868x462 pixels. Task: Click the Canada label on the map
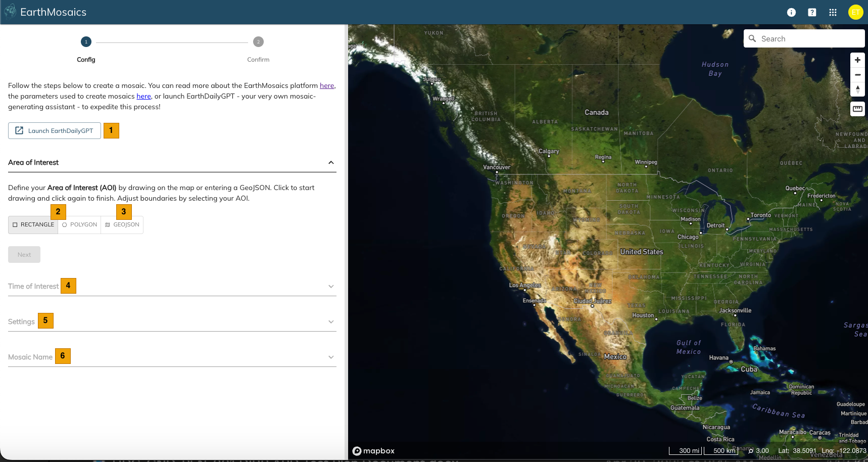597,113
